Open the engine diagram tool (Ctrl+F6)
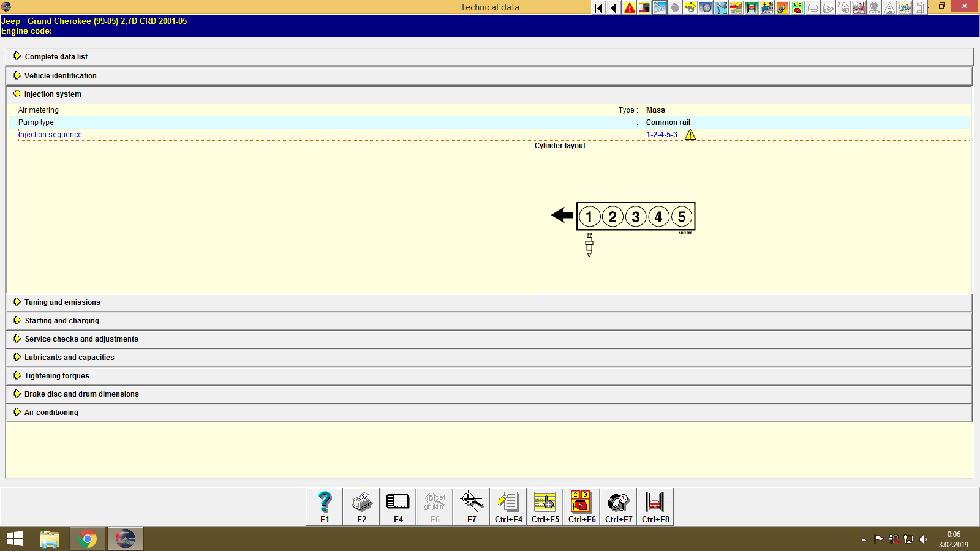 [581, 506]
